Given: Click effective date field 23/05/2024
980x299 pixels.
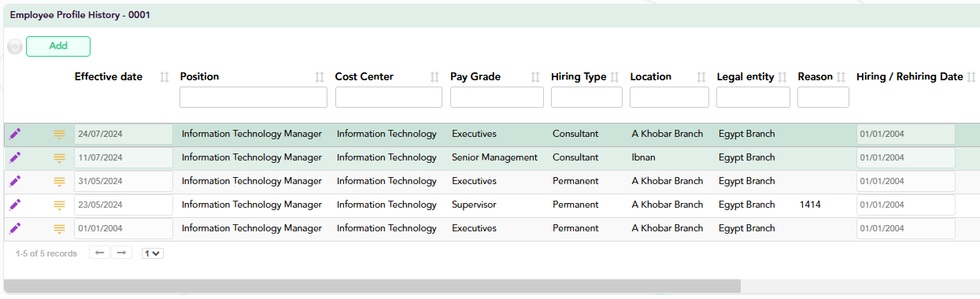Looking at the screenshot, I should (124, 205).
